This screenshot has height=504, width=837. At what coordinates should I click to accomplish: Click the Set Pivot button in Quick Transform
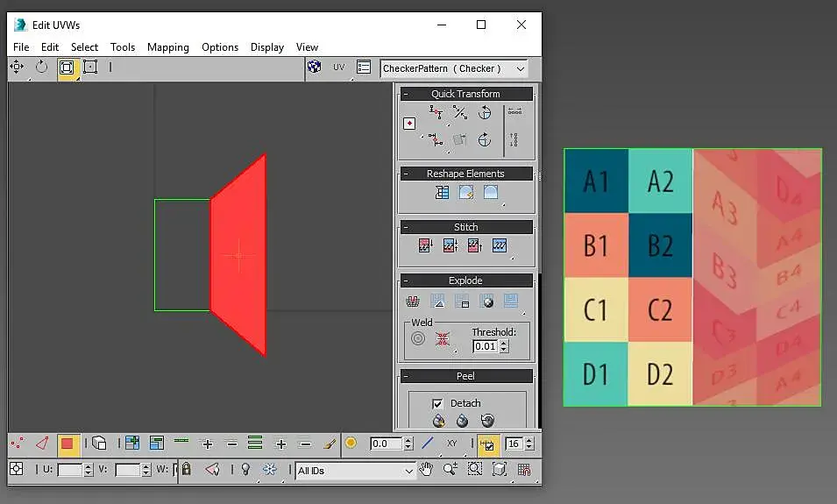409,124
